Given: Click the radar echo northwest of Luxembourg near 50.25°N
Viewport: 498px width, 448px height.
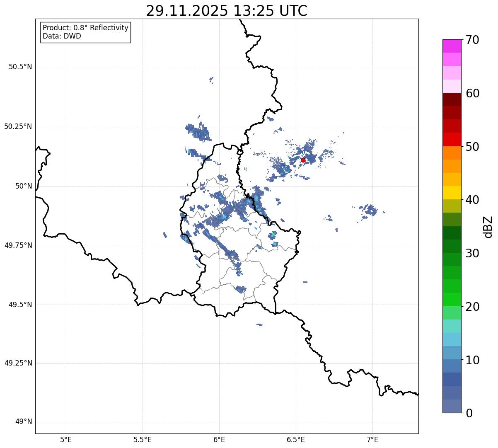Looking at the screenshot, I should (198, 132).
